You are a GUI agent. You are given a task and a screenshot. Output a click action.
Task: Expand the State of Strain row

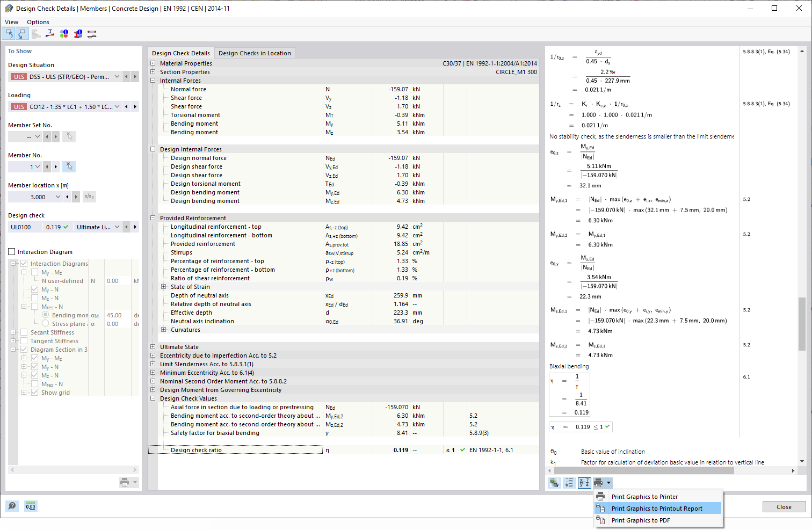click(164, 287)
